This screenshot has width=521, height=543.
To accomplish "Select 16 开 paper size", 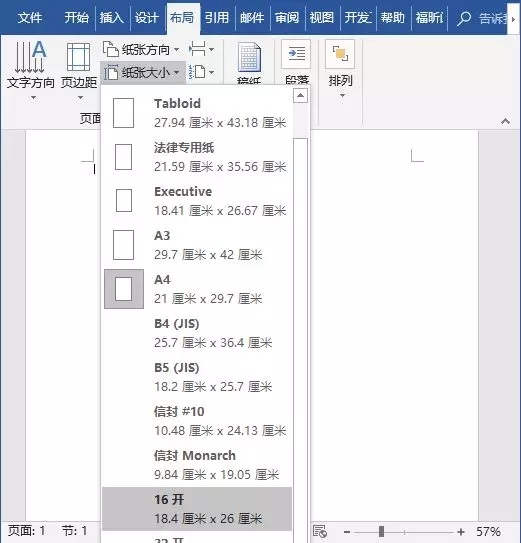I will (x=197, y=509).
